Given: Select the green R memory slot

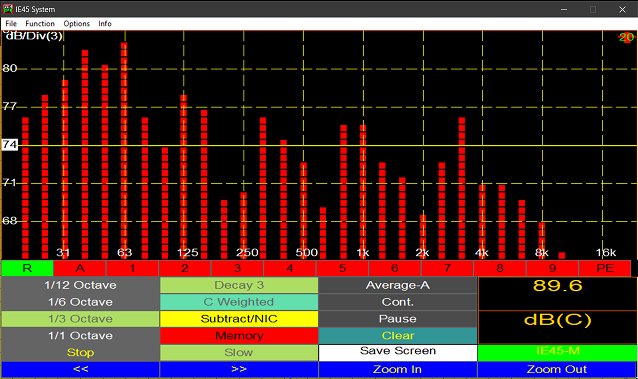Looking at the screenshot, I should (x=27, y=268).
